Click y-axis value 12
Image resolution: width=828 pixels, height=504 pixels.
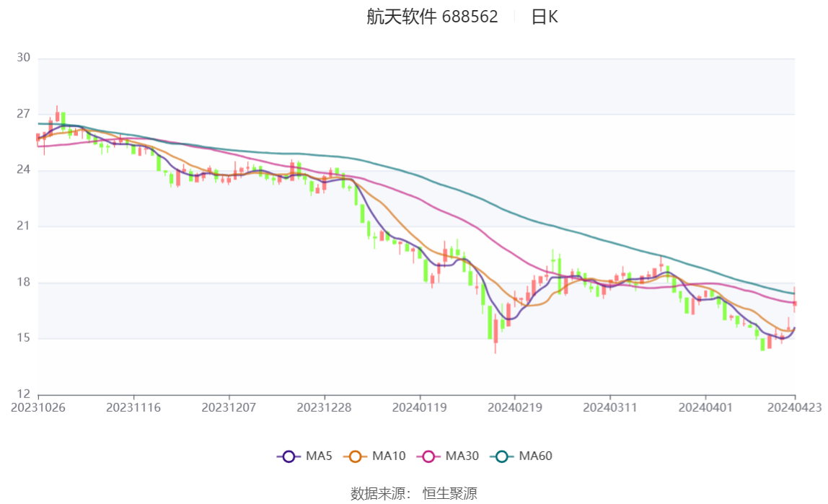pyautogui.click(x=23, y=394)
